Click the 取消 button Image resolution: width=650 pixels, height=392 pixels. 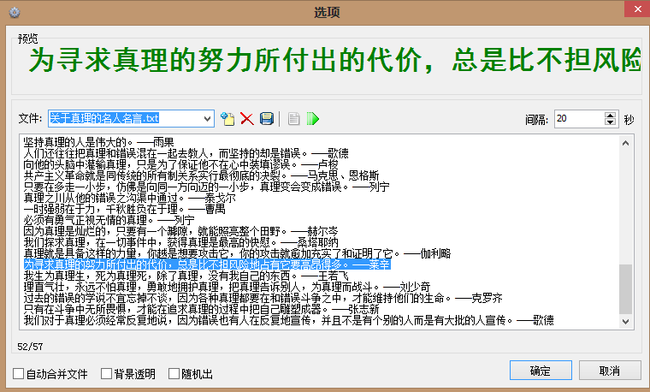point(610,370)
